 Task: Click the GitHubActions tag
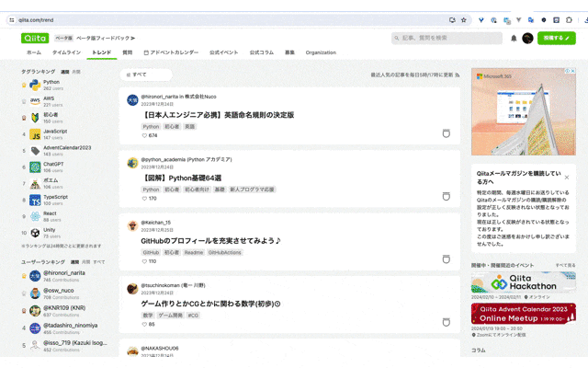pyautogui.click(x=224, y=252)
